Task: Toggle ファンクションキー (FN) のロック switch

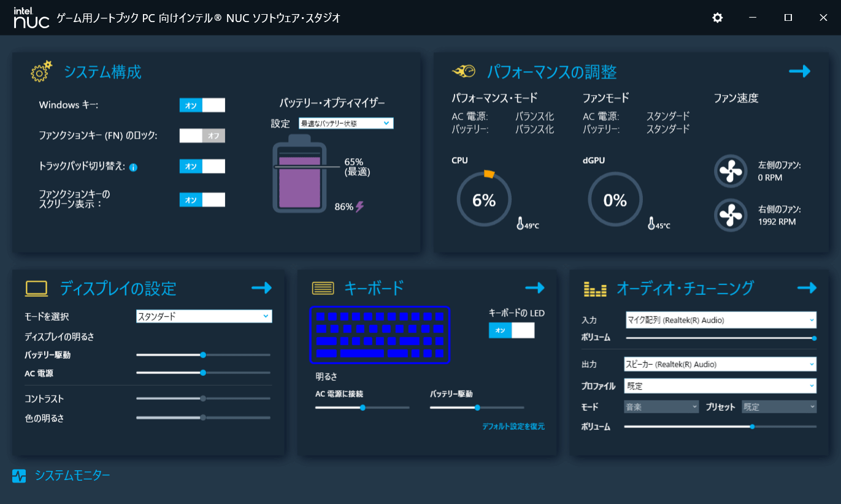Action: (202, 136)
